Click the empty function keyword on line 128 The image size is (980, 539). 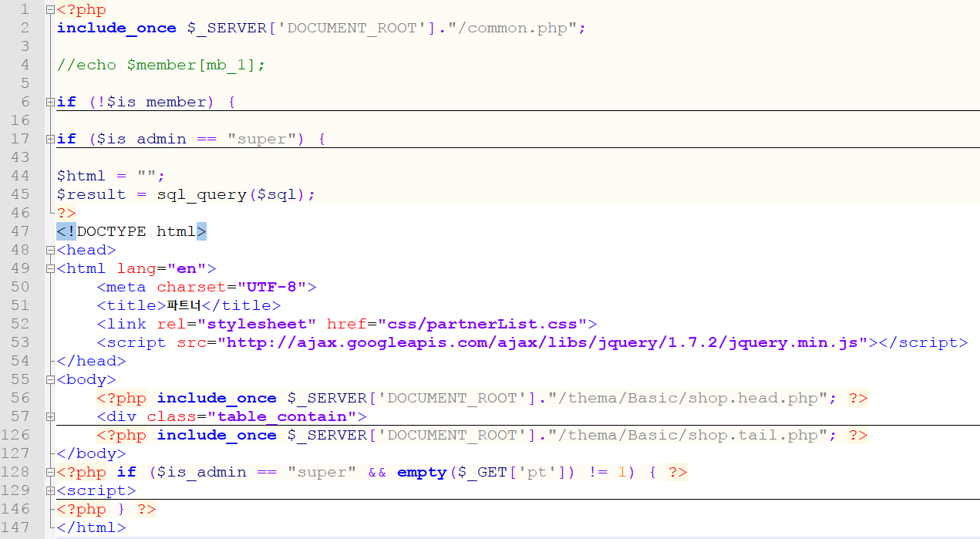point(422,472)
